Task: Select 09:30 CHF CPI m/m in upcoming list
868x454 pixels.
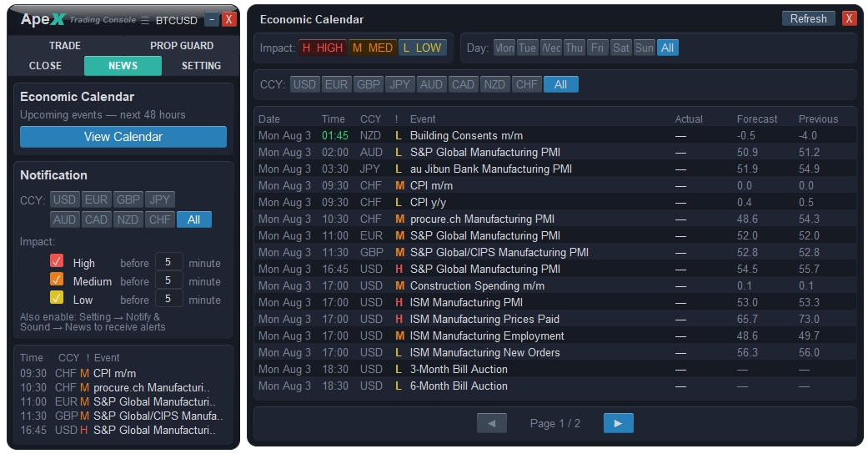Action: tap(123, 373)
